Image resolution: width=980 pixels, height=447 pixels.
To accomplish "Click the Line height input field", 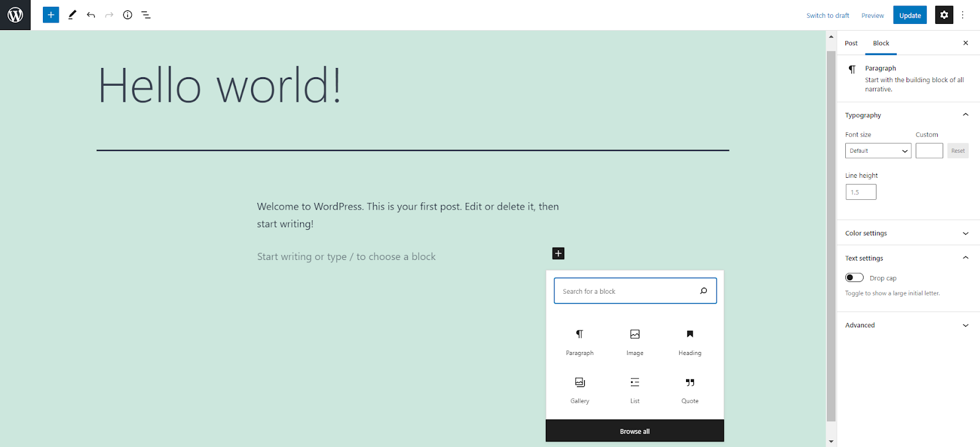I will pyautogui.click(x=861, y=192).
